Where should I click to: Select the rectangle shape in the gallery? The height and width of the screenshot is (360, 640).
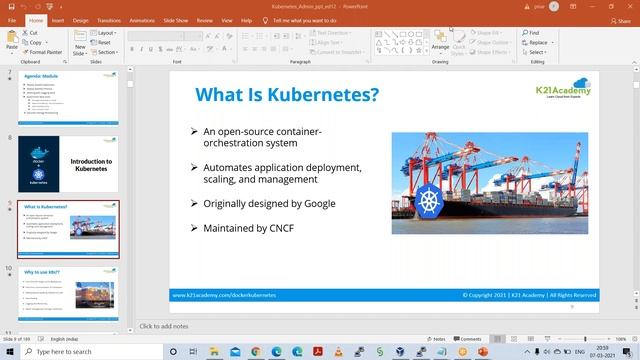tap(403, 34)
